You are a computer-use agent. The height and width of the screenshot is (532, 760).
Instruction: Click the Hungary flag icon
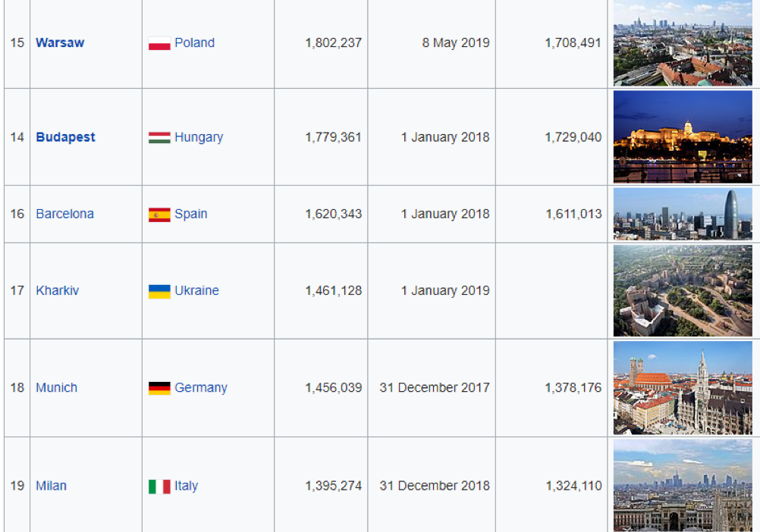coord(159,137)
